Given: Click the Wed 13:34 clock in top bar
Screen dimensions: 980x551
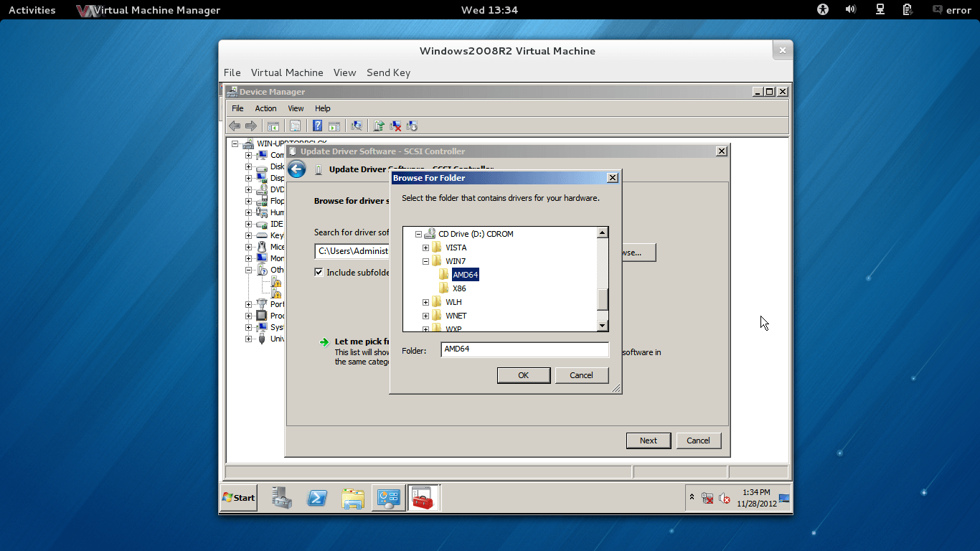Looking at the screenshot, I should pyautogui.click(x=489, y=10).
